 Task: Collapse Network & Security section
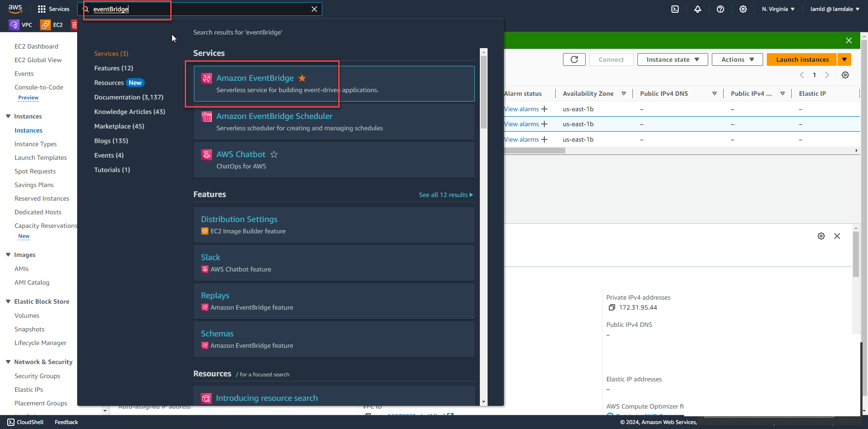pyautogui.click(x=8, y=362)
